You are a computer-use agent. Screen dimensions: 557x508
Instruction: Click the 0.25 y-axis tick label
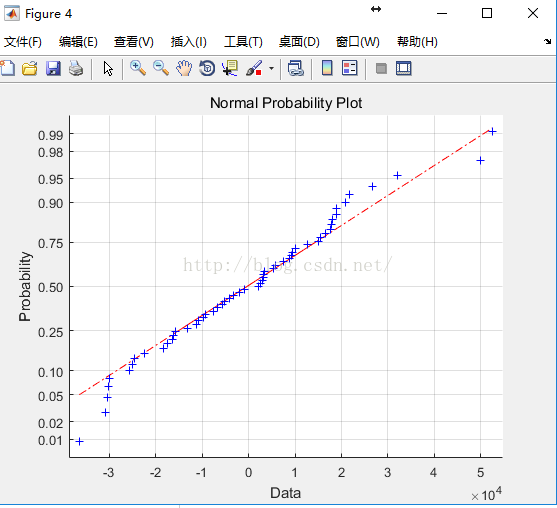click(50, 333)
